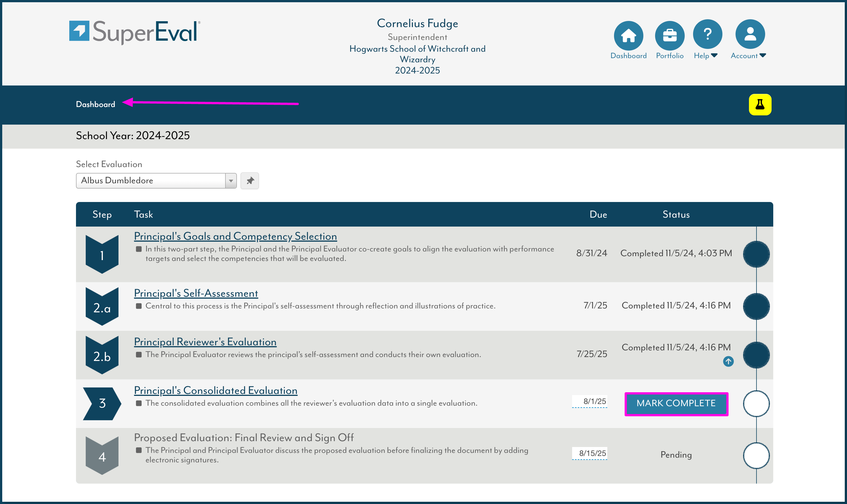Click the yellow flask lab icon
This screenshot has height=504, width=847.
(760, 104)
